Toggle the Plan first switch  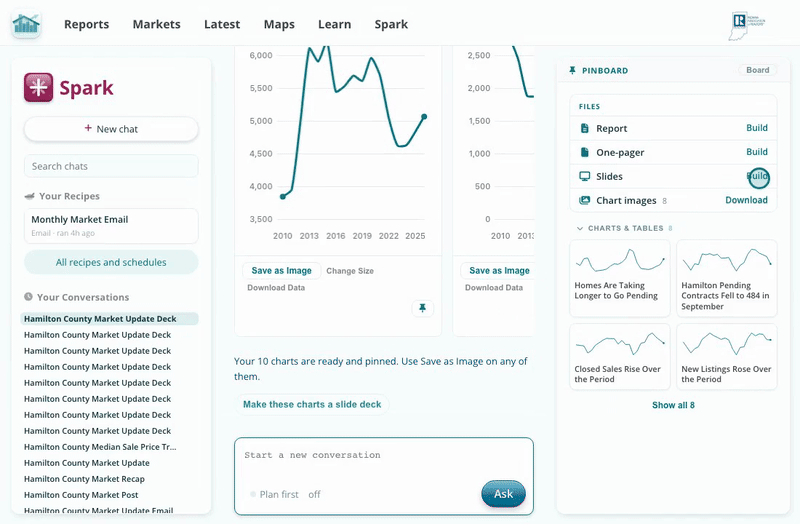[x=253, y=494]
